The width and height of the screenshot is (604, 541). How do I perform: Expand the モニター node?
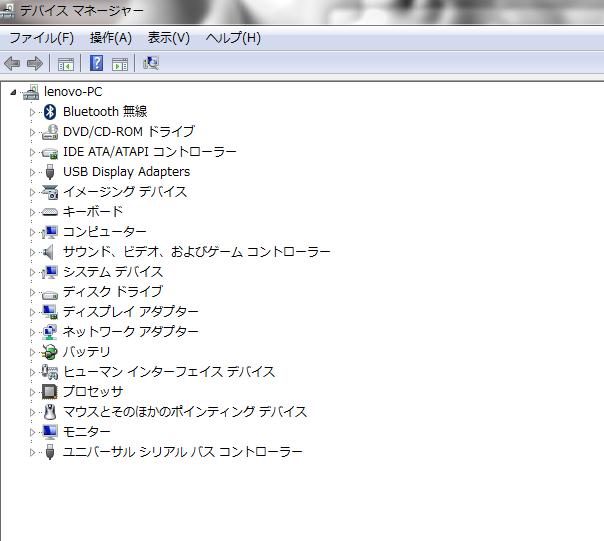click(x=32, y=432)
